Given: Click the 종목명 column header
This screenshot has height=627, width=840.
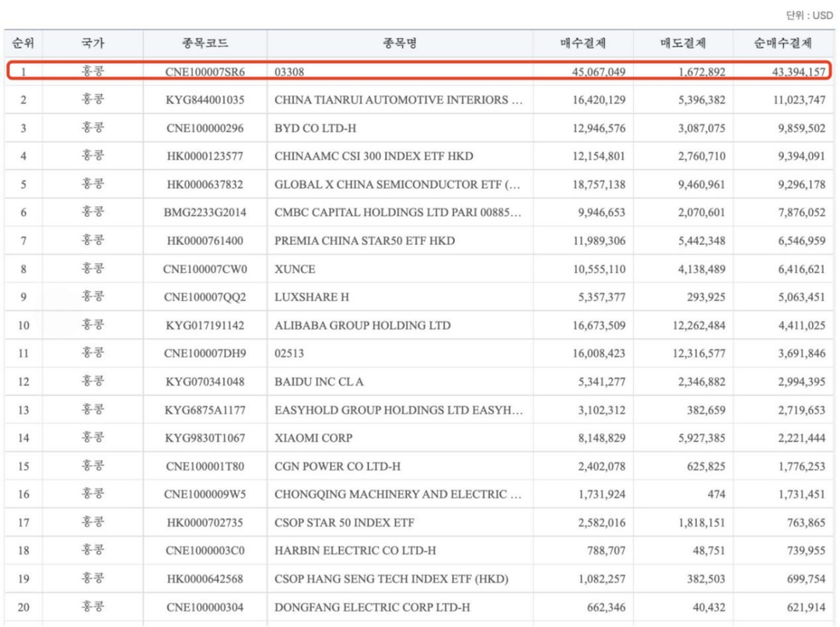Looking at the screenshot, I should click(x=400, y=44).
